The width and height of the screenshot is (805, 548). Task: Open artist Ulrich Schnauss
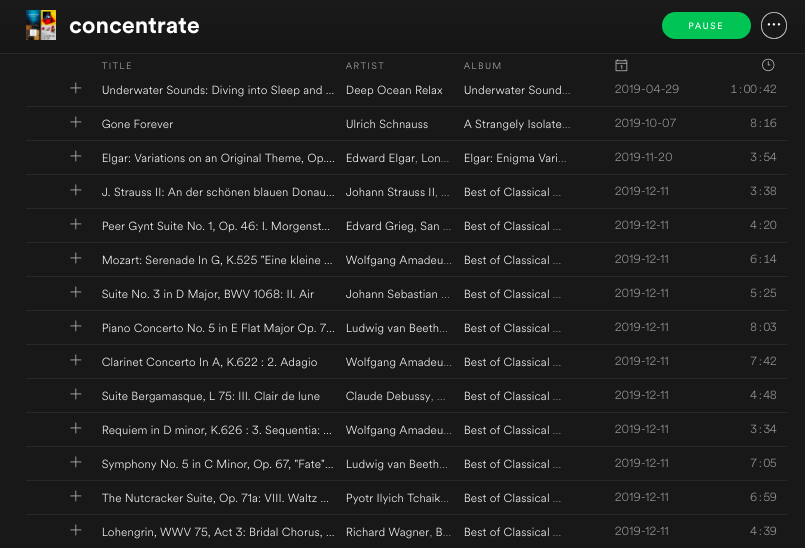click(387, 124)
